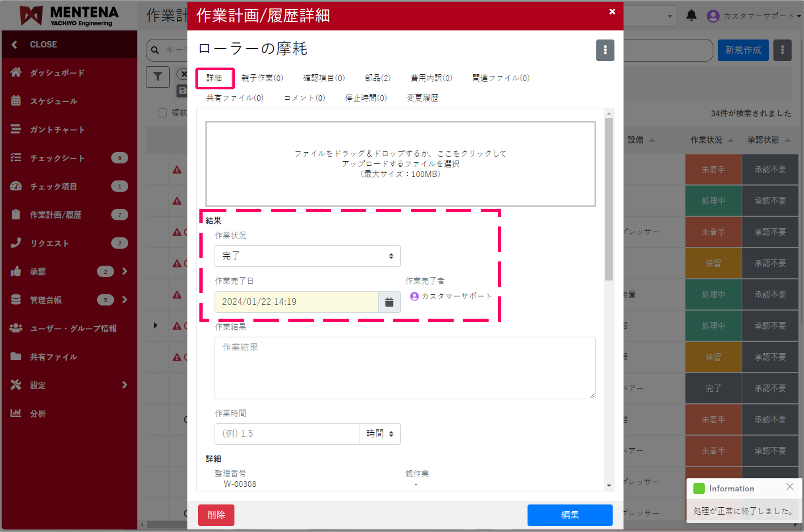The width and height of the screenshot is (804, 532).
Task: Open the 作業状況 dropdown showing 完了
Action: [x=307, y=256]
